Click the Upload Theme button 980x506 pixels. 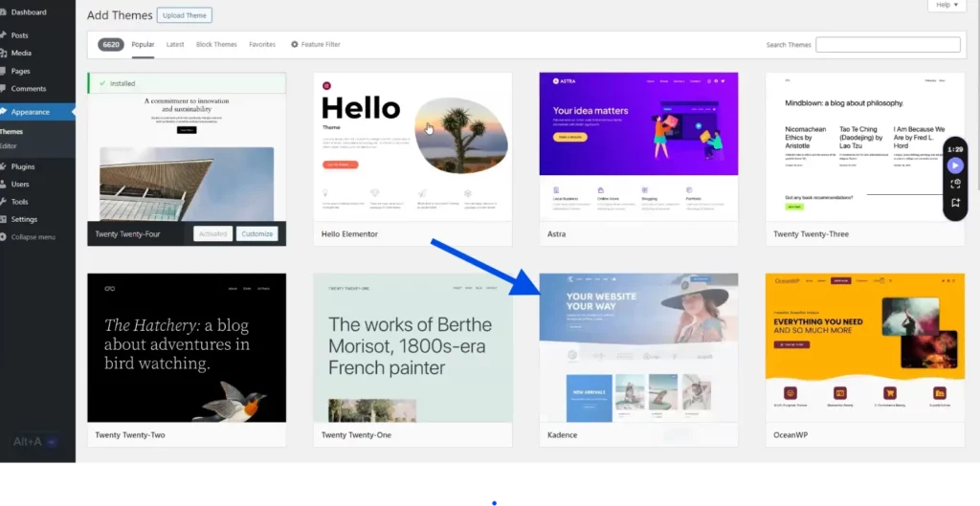point(185,15)
